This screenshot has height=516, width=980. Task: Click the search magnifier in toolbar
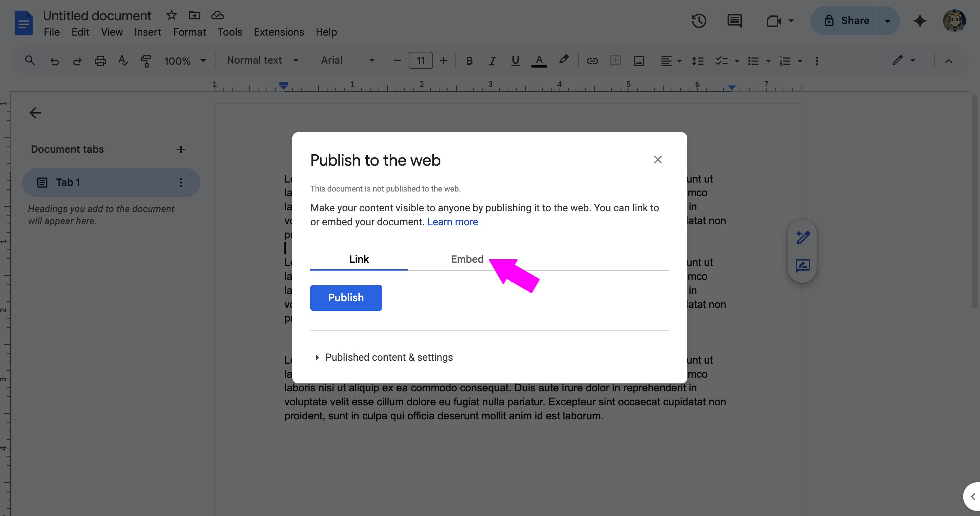point(30,60)
